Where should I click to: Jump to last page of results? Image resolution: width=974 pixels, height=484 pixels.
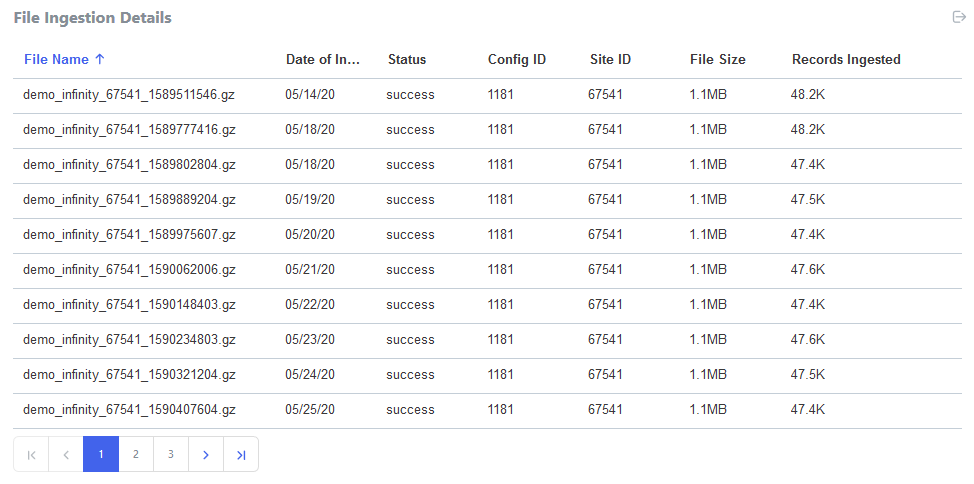coord(241,454)
